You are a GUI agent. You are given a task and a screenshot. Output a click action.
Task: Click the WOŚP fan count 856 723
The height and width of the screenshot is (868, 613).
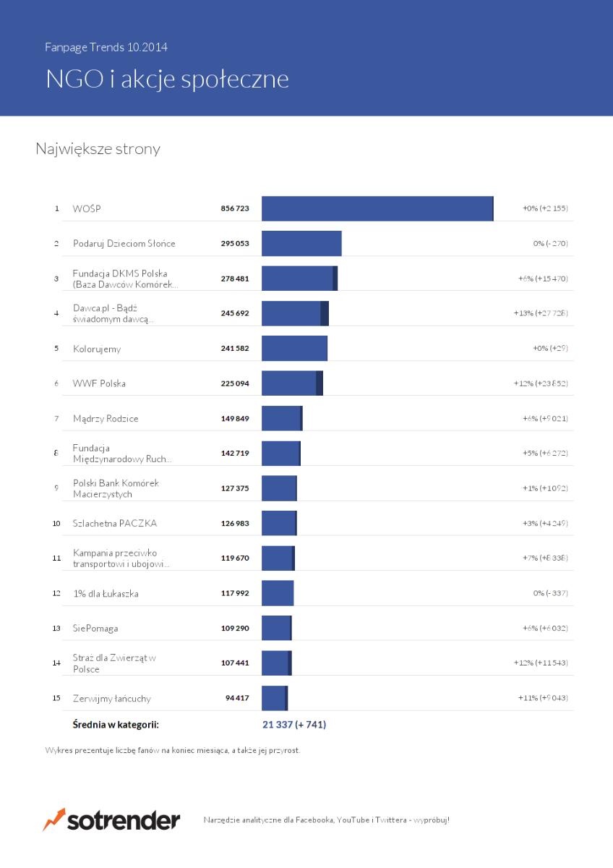click(235, 208)
